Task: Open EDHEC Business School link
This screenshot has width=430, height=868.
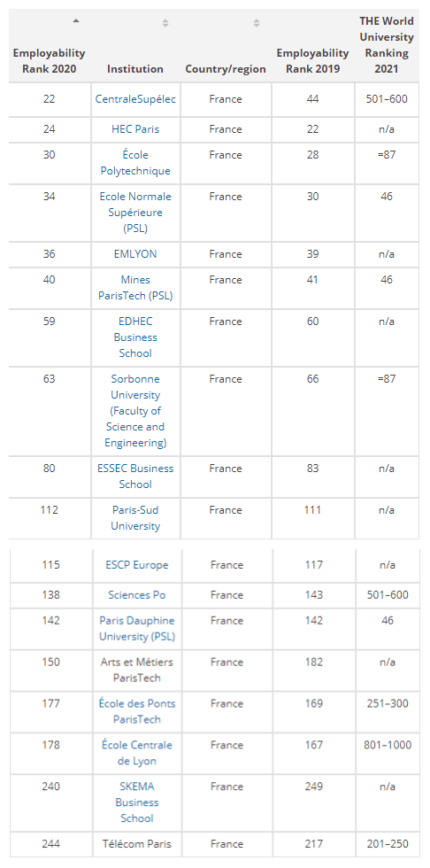Action: point(135,337)
